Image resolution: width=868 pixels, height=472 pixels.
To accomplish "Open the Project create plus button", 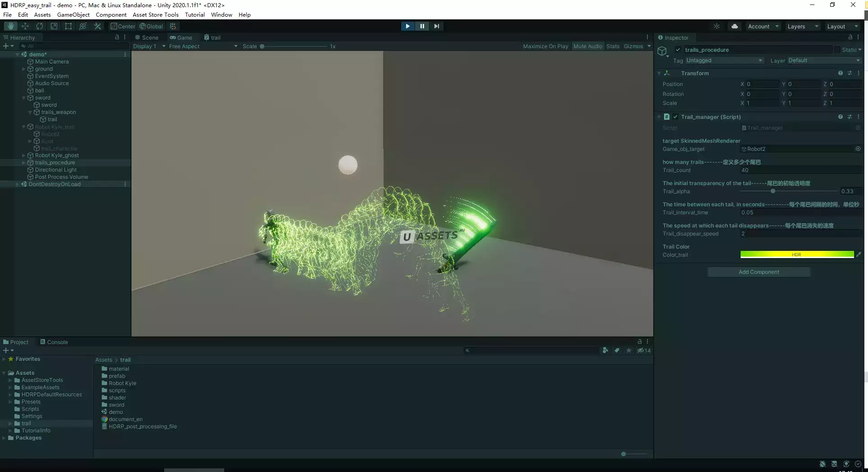I will coord(8,350).
